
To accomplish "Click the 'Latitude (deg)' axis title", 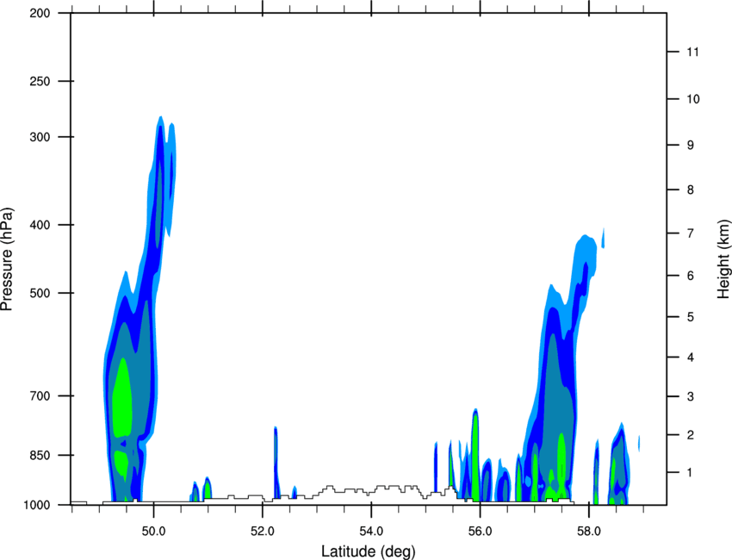I will 369,551.
